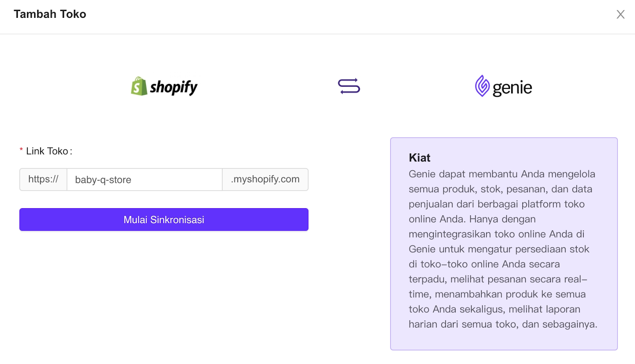Click the shopify wordmark text
Image resolution: width=635 pixels, height=364 pixels.
pyautogui.click(x=173, y=88)
